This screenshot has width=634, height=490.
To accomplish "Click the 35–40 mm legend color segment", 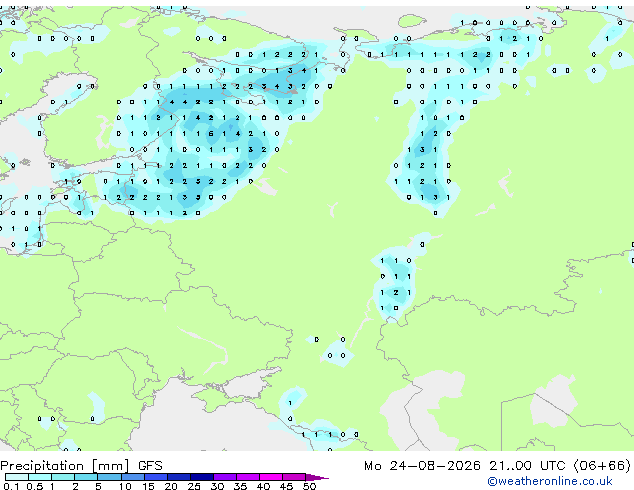I will coord(247,477).
